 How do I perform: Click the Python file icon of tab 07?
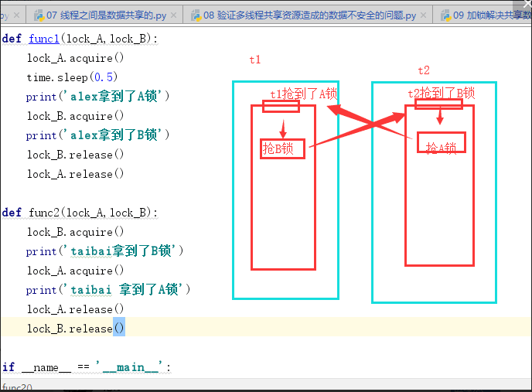[39, 15]
